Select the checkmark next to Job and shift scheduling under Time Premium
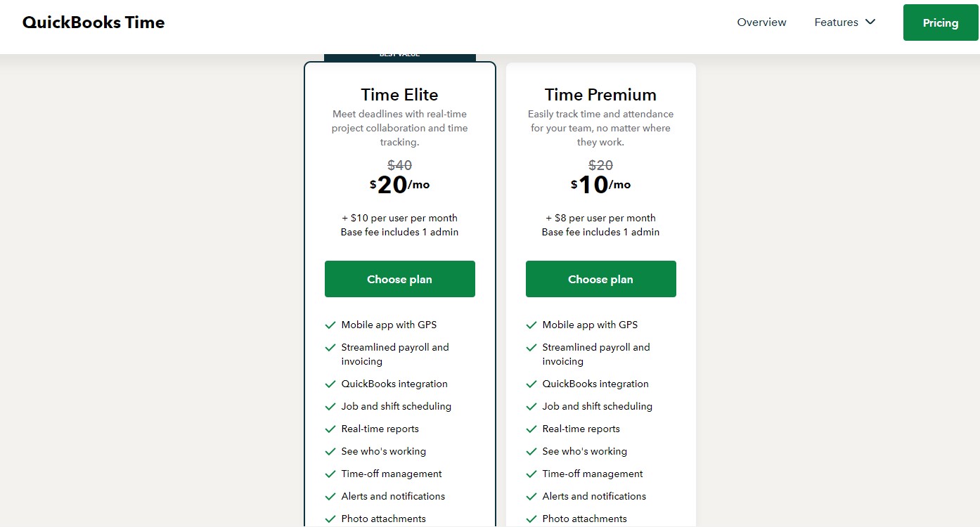Screen dimensions: 980x527 [x=531, y=406]
